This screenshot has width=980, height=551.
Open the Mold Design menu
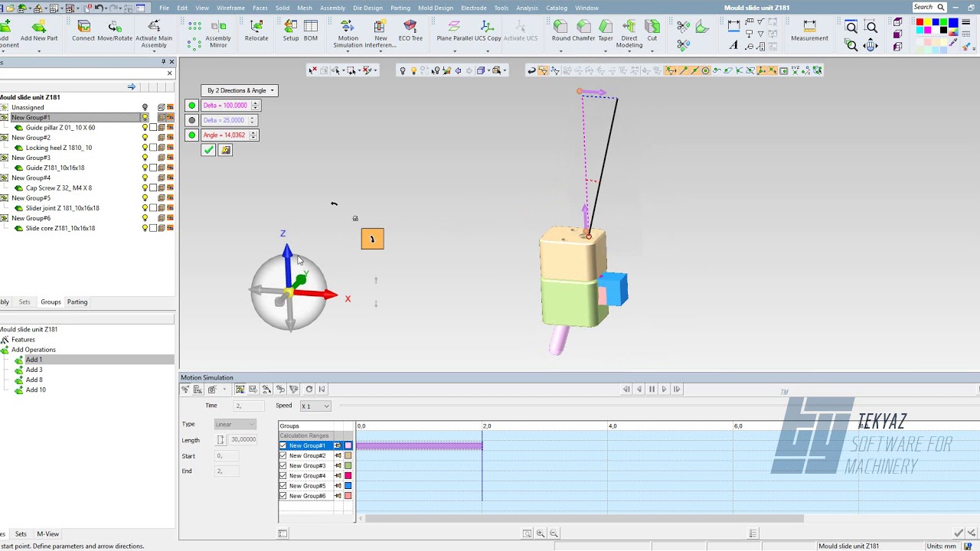[x=435, y=8]
